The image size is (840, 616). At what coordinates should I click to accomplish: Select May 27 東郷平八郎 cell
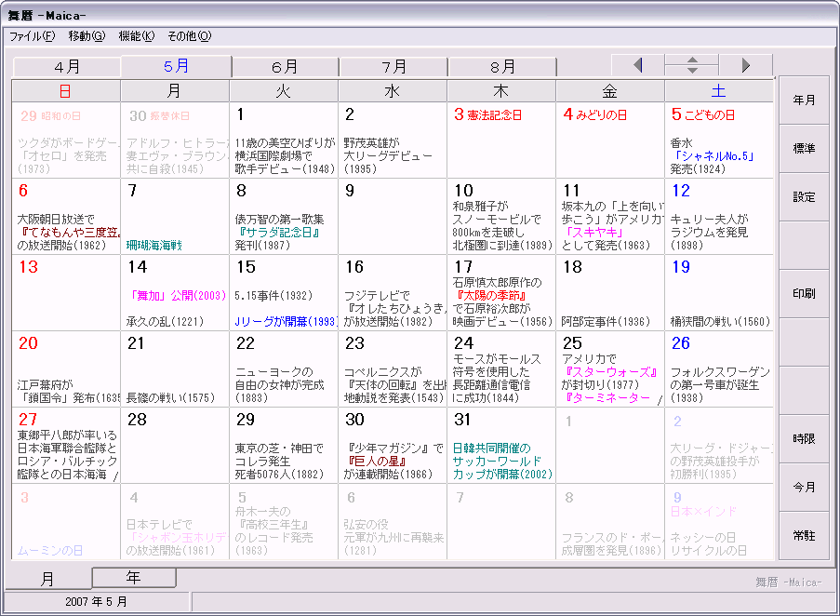(x=66, y=446)
